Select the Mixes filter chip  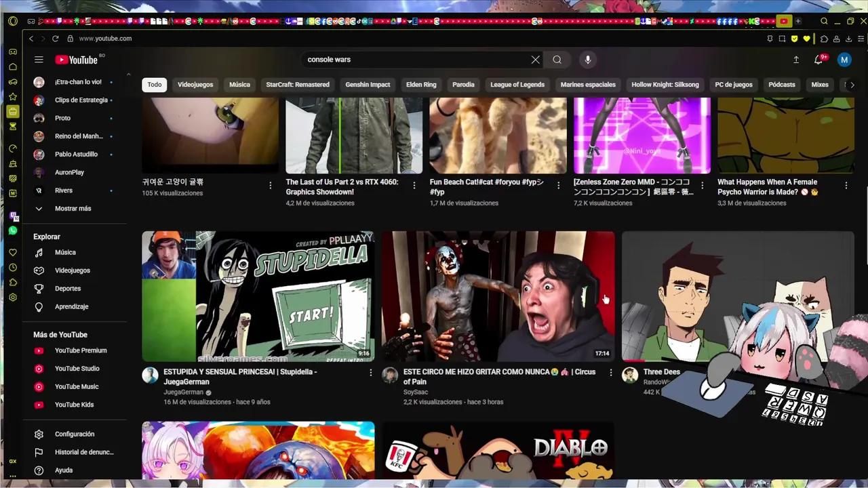pos(820,85)
